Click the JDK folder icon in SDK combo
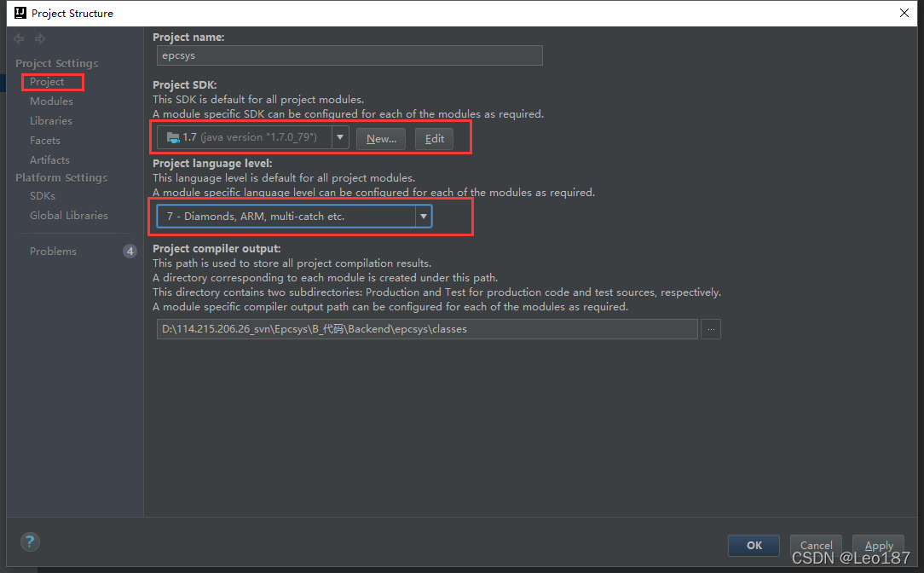Image resolution: width=924 pixels, height=573 pixels. (173, 137)
